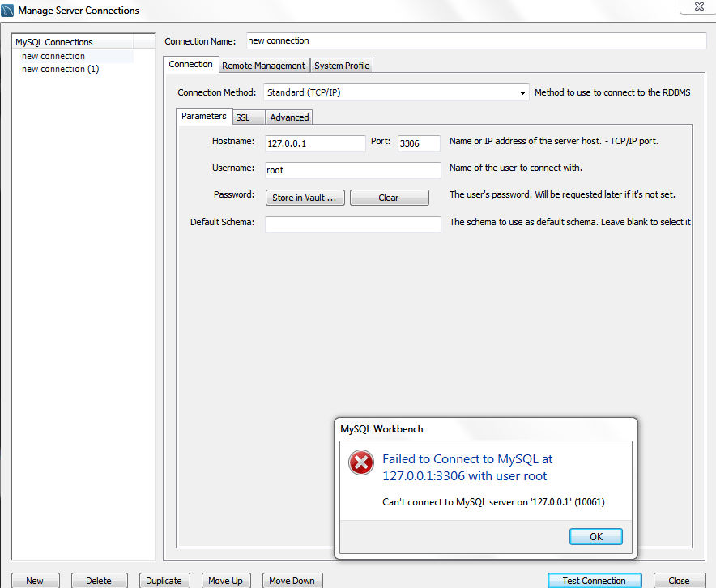This screenshot has height=588, width=716.
Task: Duplicate the selected connection
Action: (x=164, y=580)
